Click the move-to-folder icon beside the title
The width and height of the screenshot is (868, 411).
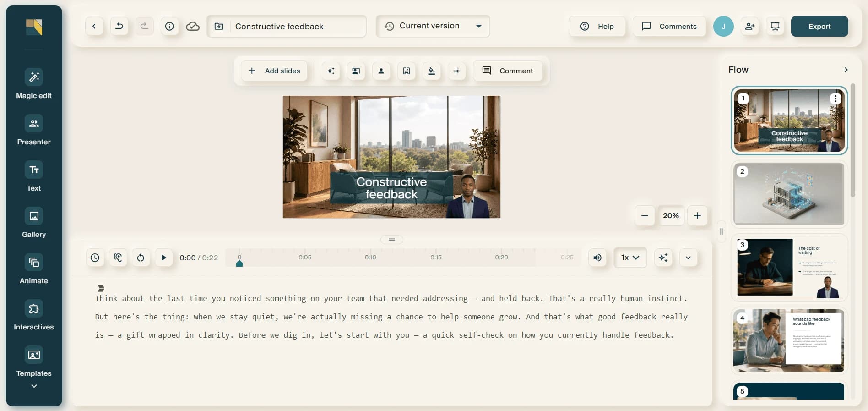(219, 27)
